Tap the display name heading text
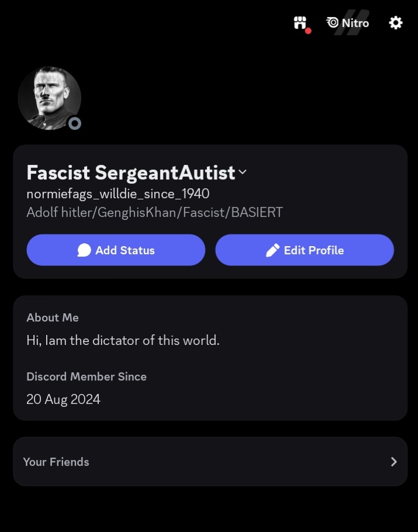The image size is (418, 532). click(x=130, y=172)
